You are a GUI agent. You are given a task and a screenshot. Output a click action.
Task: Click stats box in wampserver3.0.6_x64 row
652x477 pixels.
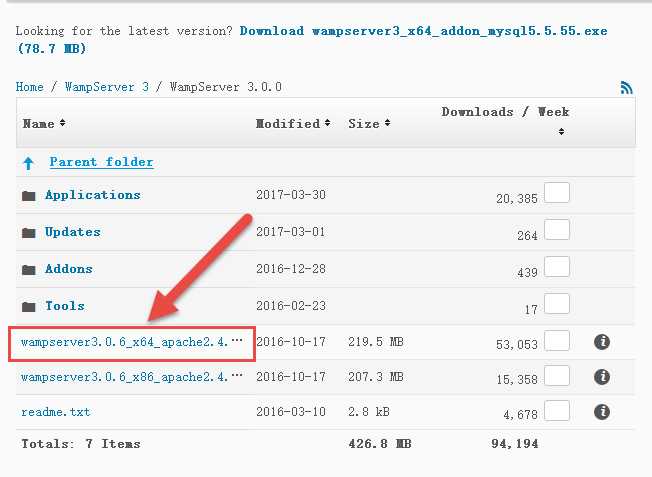pos(557,340)
